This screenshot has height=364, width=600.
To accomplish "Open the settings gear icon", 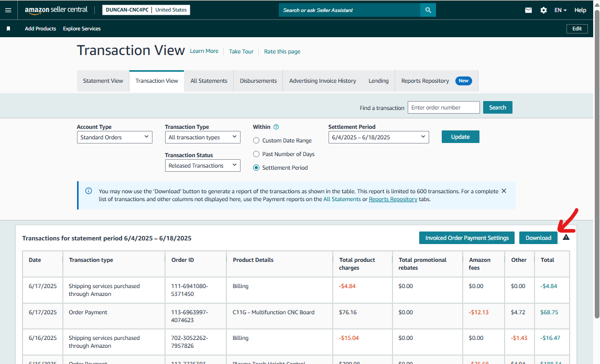I will pos(543,10).
